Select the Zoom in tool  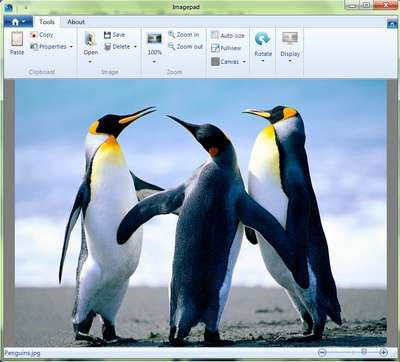pos(183,34)
